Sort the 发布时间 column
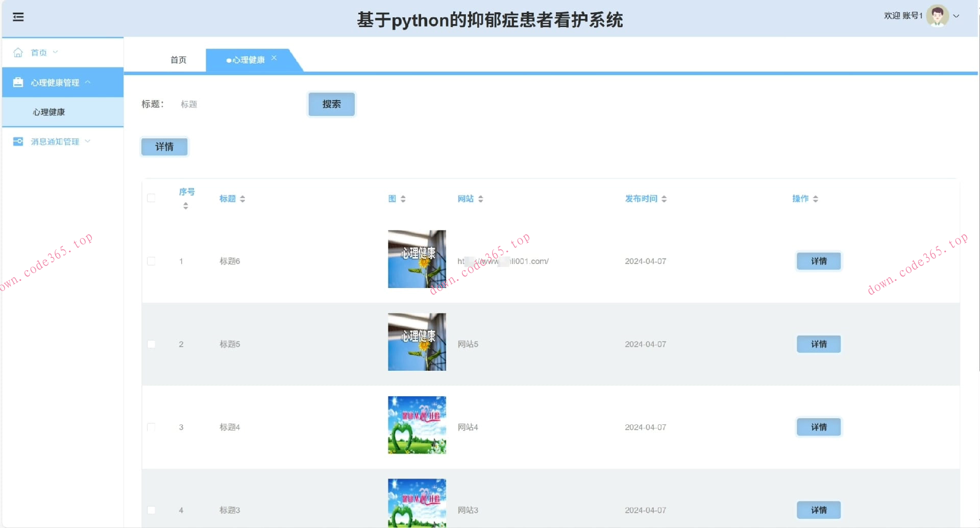The width and height of the screenshot is (980, 528). click(x=664, y=199)
